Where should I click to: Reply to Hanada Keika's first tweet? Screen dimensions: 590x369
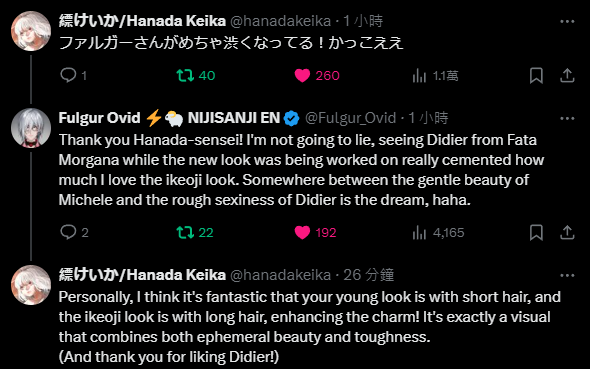click(68, 75)
